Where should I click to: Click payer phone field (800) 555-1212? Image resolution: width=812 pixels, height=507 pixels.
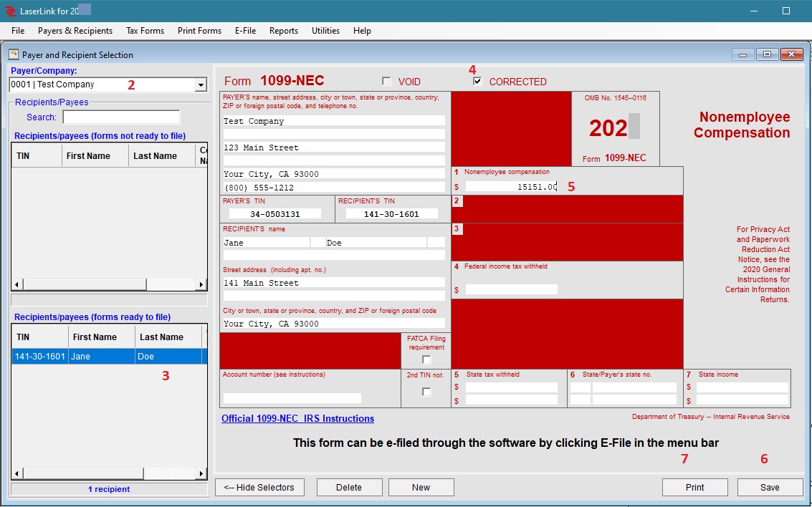[x=334, y=188]
